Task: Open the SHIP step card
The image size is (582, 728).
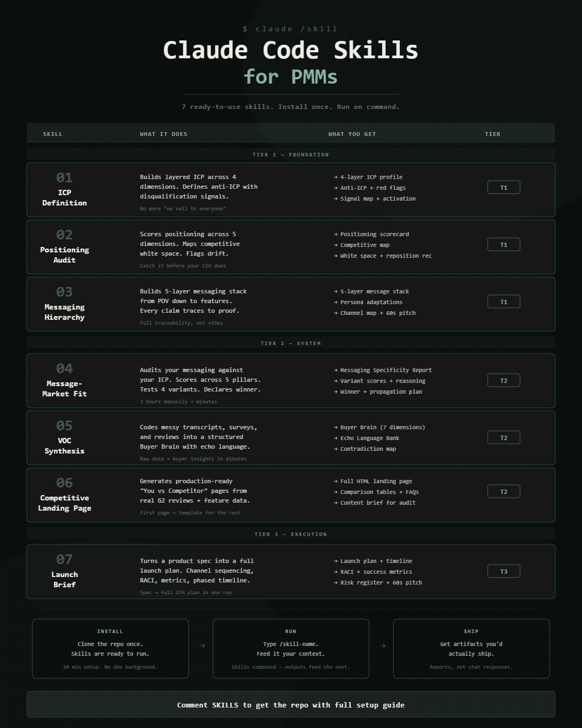Action: (x=472, y=648)
